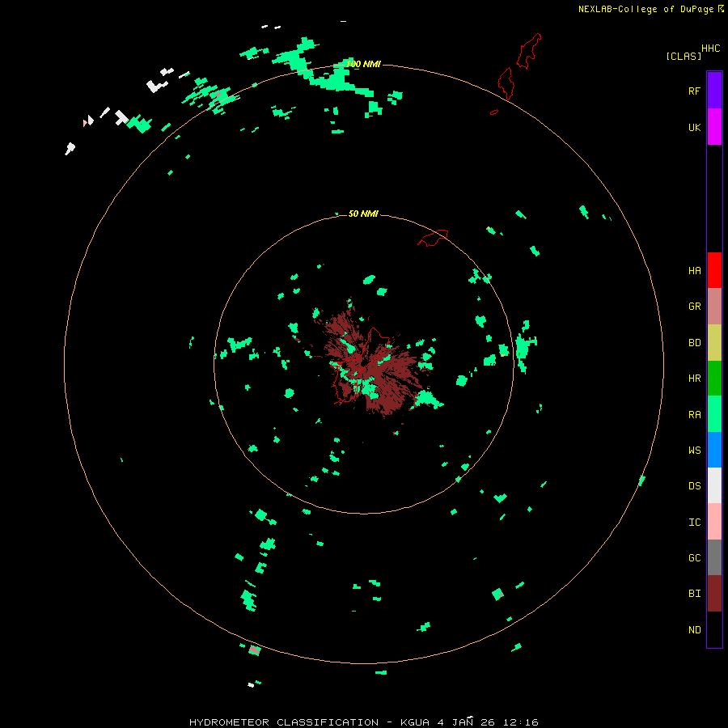Click the 'IC' legend label
The width and height of the screenshot is (728, 728).
coord(694,523)
